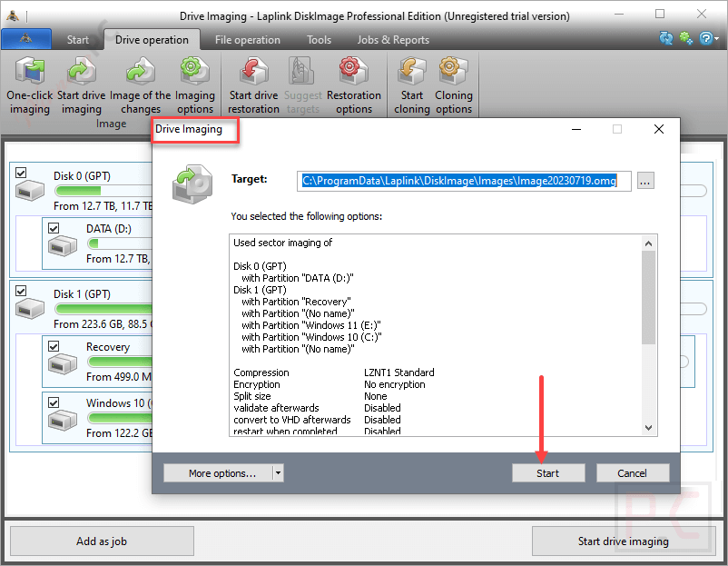The height and width of the screenshot is (566, 728).
Task: Uncheck the Windows 10 partition checkbox
Action: click(54, 402)
